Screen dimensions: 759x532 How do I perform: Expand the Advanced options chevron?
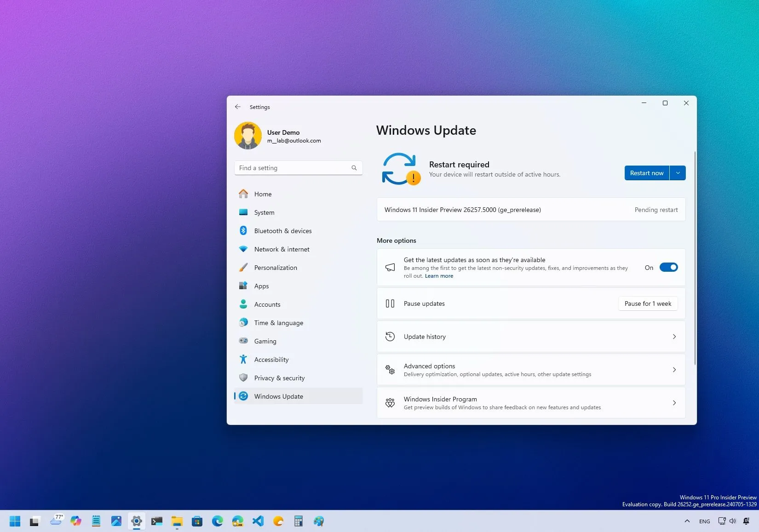674,369
